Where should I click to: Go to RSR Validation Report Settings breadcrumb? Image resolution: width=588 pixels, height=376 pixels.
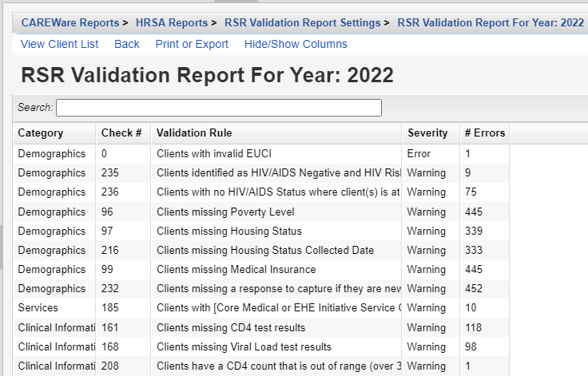click(x=302, y=22)
